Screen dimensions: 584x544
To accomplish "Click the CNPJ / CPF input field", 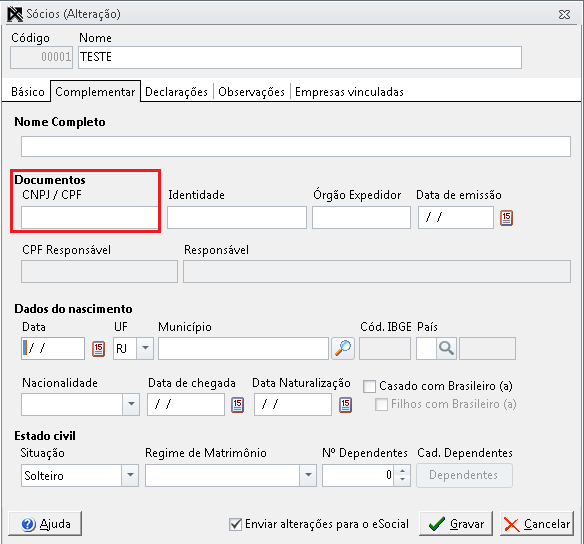I will 89,217.
